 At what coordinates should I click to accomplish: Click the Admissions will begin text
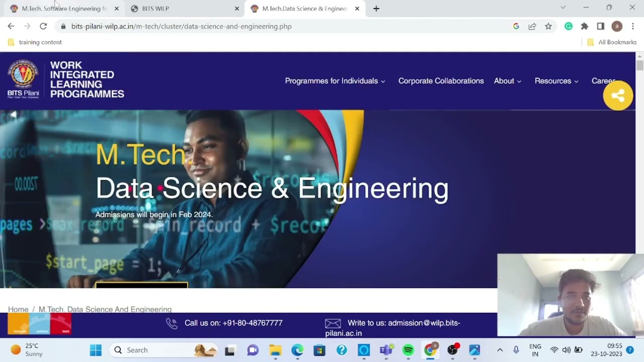(x=154, y=215)
